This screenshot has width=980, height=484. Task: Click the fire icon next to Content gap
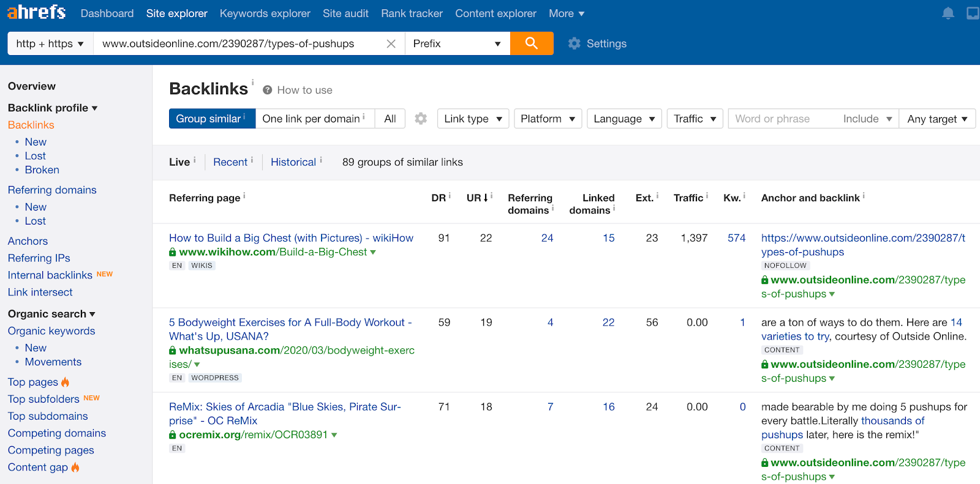[75, 467]
